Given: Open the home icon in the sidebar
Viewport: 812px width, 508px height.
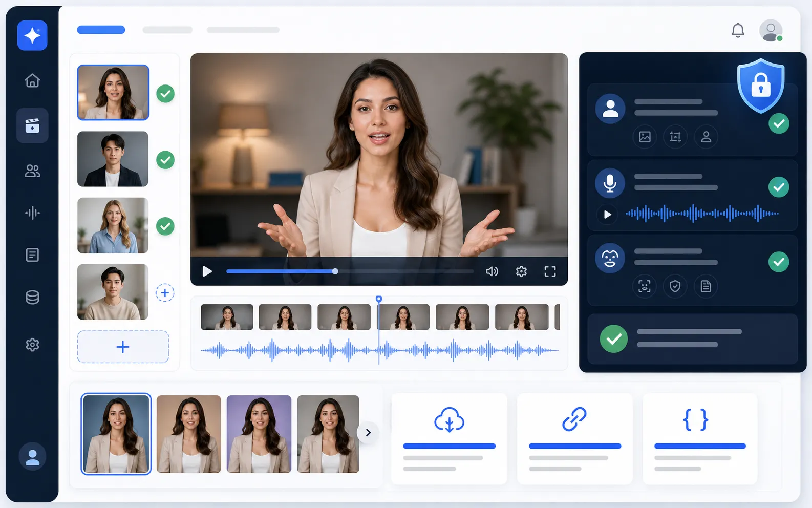Looking at the screenshot, I should 32,80.
